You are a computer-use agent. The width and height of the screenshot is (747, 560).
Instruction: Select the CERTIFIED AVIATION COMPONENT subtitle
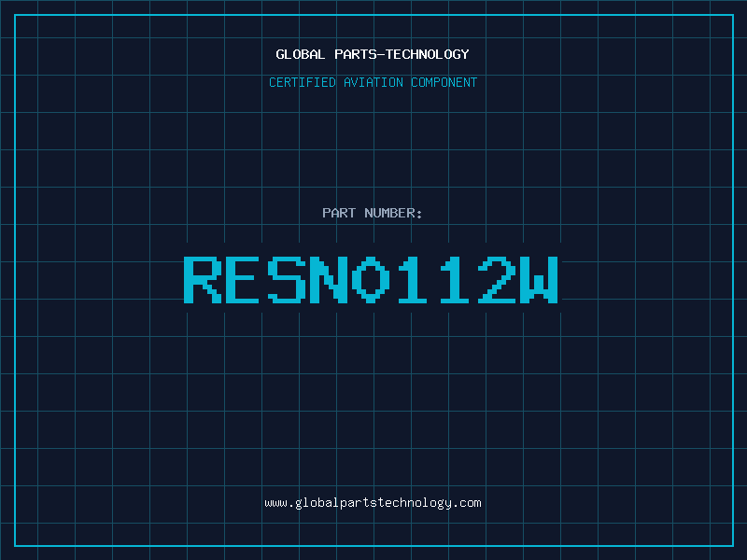[373, 82]
